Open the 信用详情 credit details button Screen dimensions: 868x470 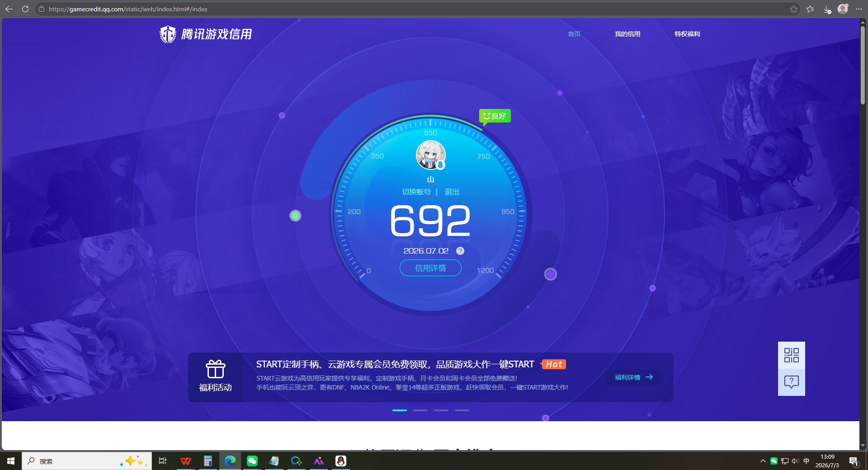coord(430,268)
